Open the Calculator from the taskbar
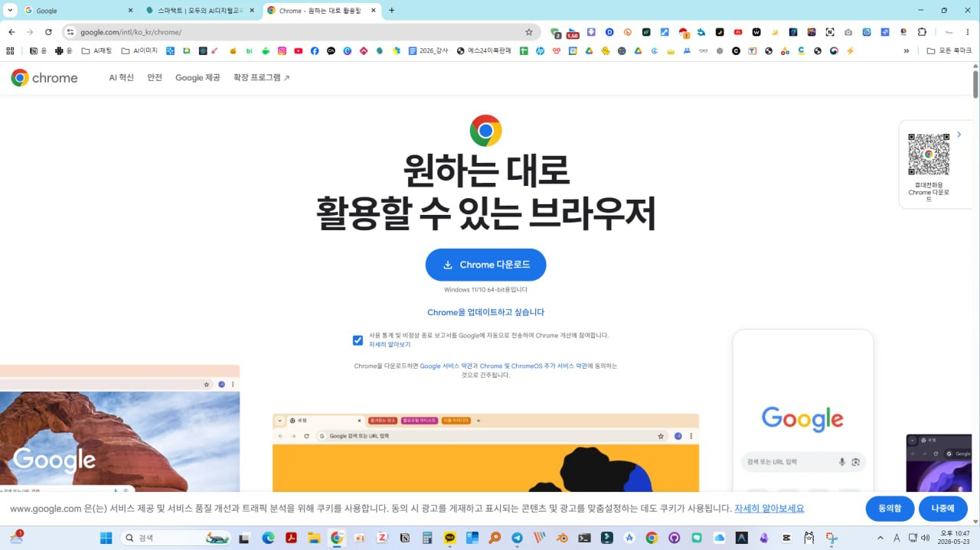The width and height of the screenshot is (980, 550). click(426, 539)
